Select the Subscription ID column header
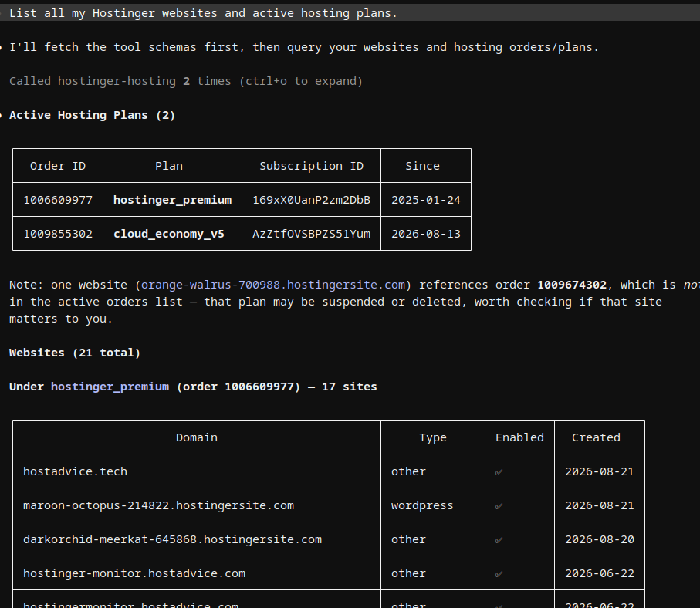 pos(311,166)
